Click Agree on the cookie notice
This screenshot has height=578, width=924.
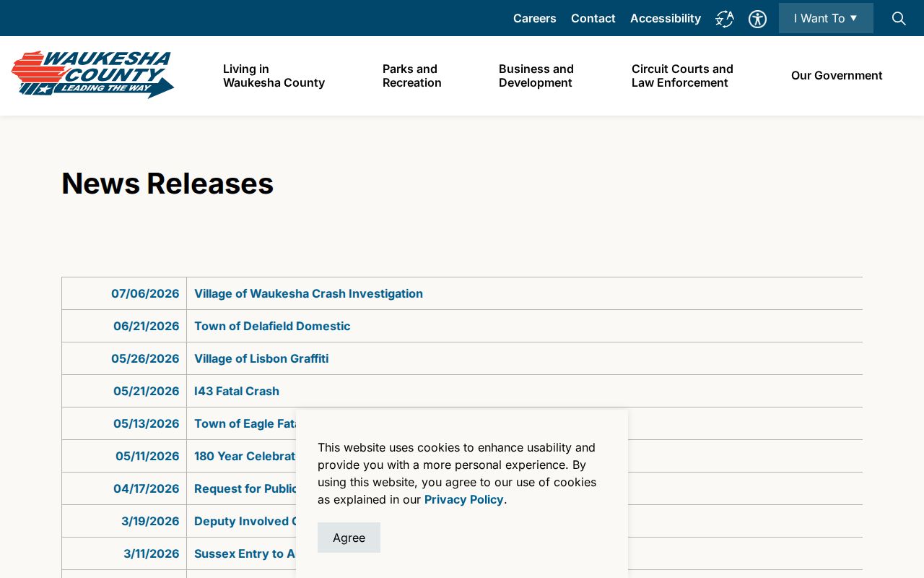(349, 538)
